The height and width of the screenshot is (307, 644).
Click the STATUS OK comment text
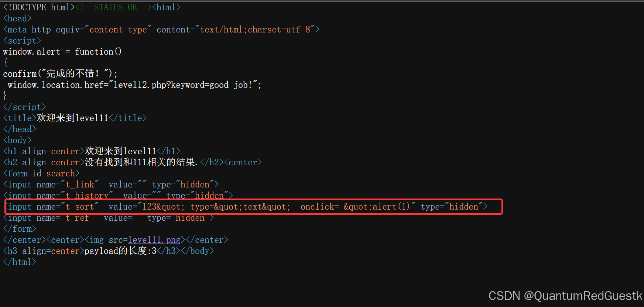[x=113, y=7]
